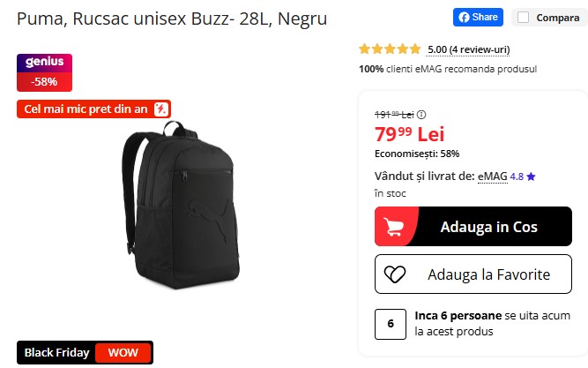The width and height of the screenshot is (588, 368).
Task: Click the Facebook logo on Share button
Action: pos(464,18)
